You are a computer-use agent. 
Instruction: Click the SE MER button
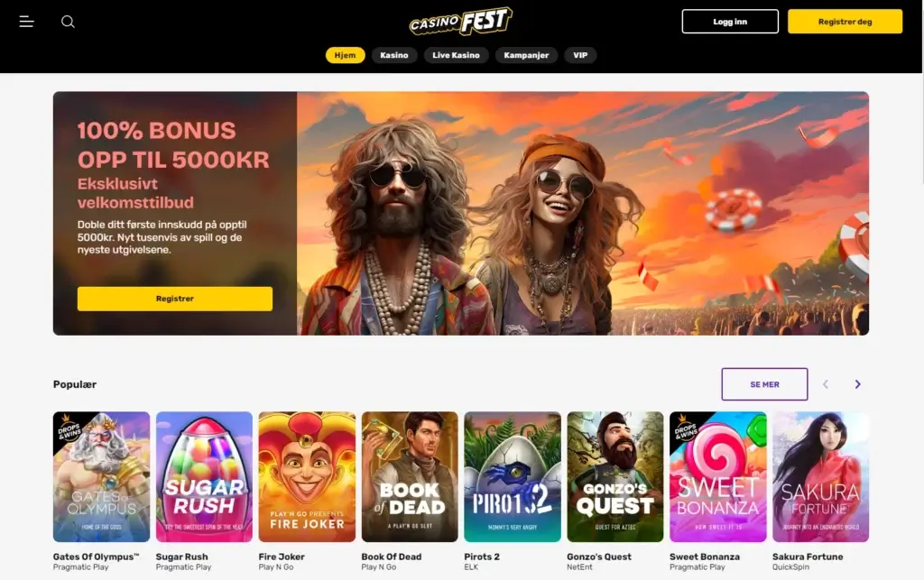(x=764, y=384)
